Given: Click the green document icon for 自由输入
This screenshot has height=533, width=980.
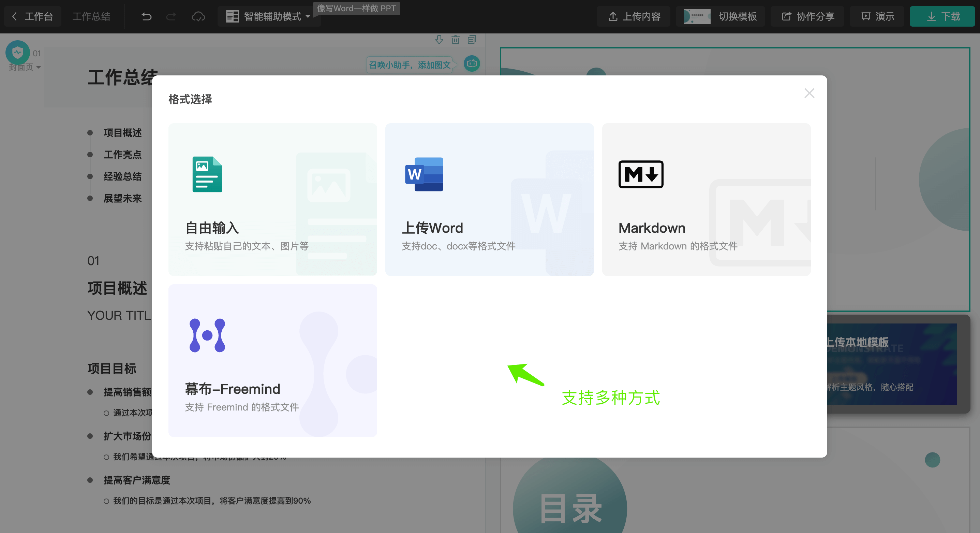Looking at the screenshot, I should click(x=207, y=174).
